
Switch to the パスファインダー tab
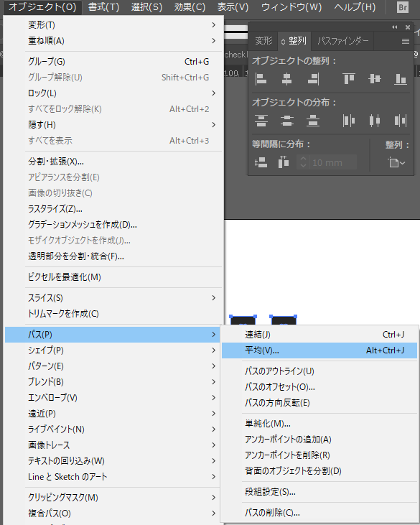coord(342,41)
